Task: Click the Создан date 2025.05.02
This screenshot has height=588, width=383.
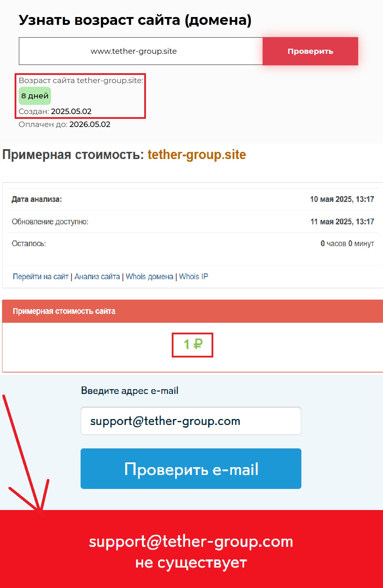Action: click(x=71, y=111)
